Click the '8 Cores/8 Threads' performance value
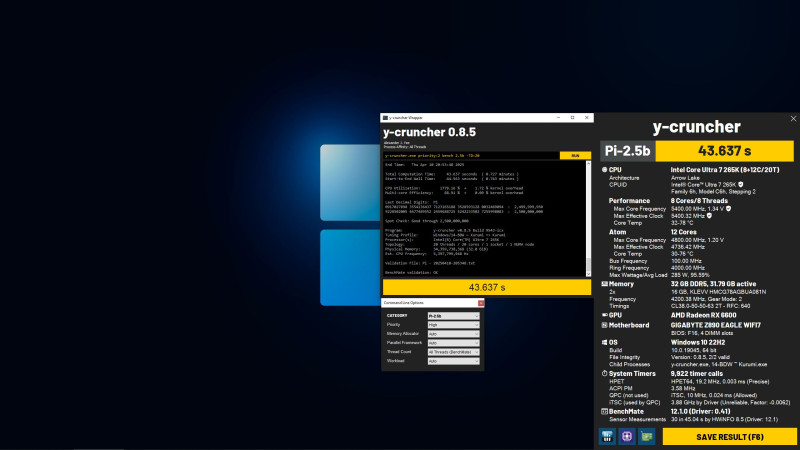The height and width of the screenshot is (450, 800). (699, 201)
